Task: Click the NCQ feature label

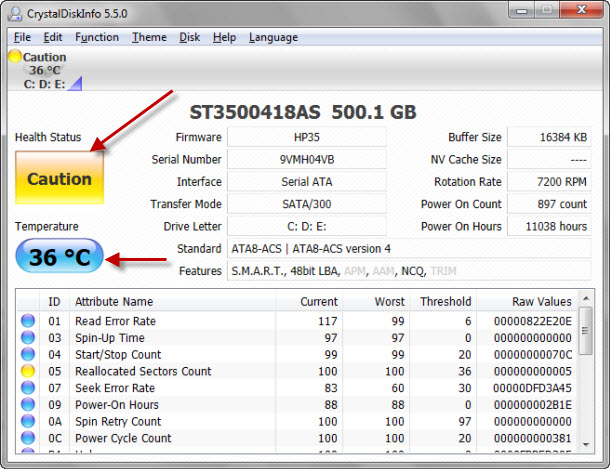Action: click(x=413, y=271)
